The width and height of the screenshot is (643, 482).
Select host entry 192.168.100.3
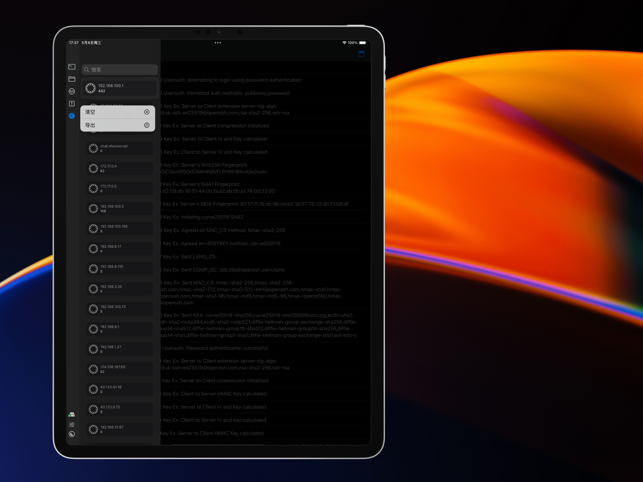(x=120, y=208)
